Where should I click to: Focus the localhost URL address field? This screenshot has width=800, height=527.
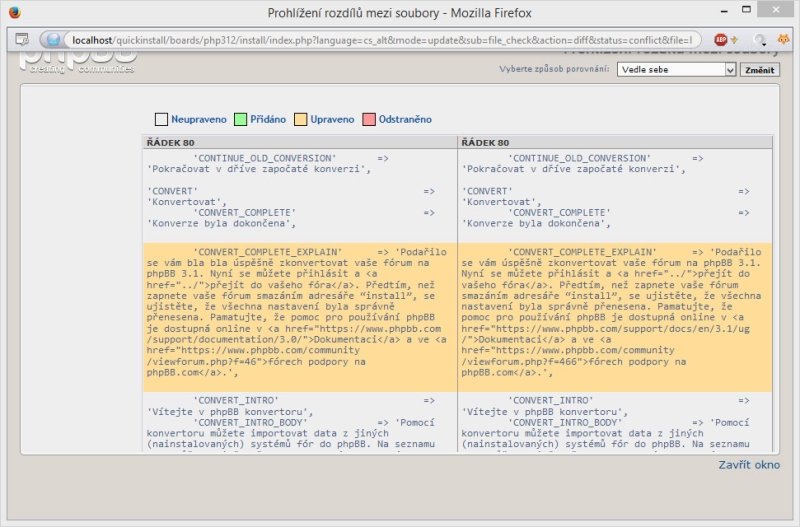click(382, 40)
